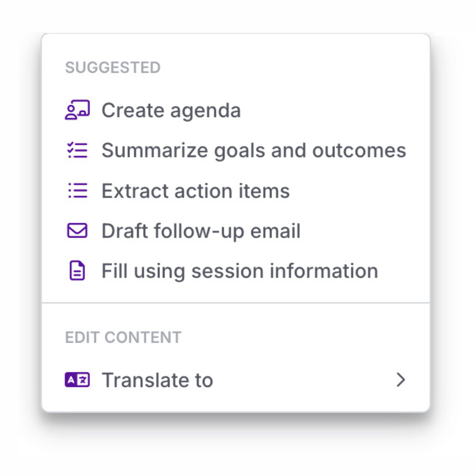Select Summarize goals and outcomes
The image size is (476, 476).
[253, 150]
